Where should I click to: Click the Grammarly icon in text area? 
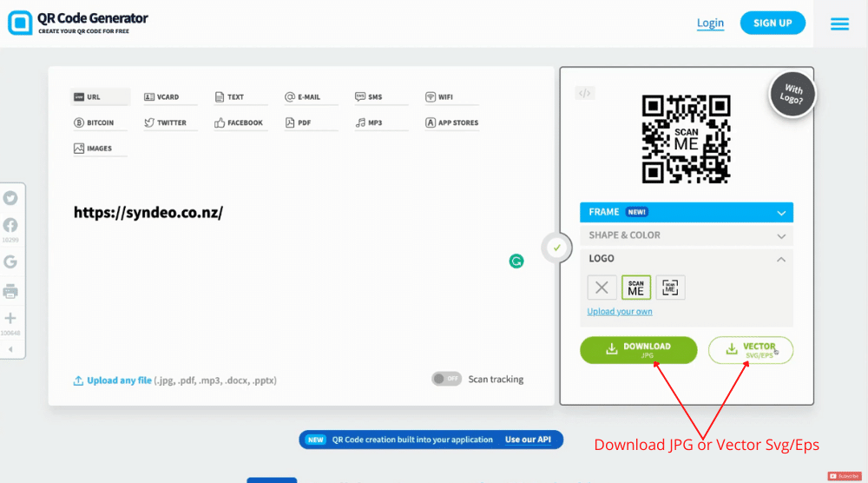(516, 261)
